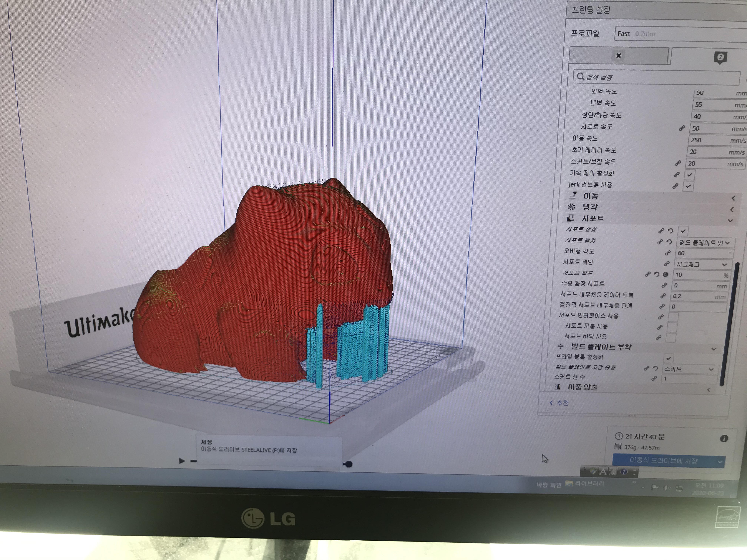Screen dimensions: 747x560
Task: Click the IME help question icon
Action: pos(624,471)
